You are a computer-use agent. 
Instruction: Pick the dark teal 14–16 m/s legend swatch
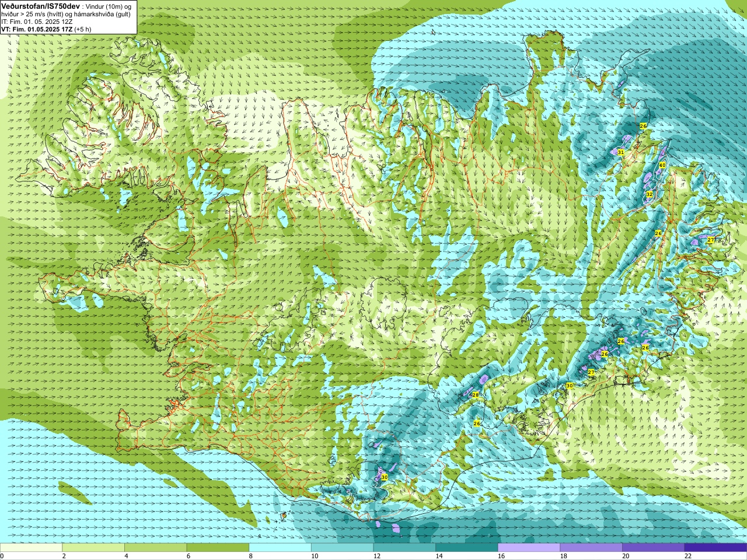(467, 548)
